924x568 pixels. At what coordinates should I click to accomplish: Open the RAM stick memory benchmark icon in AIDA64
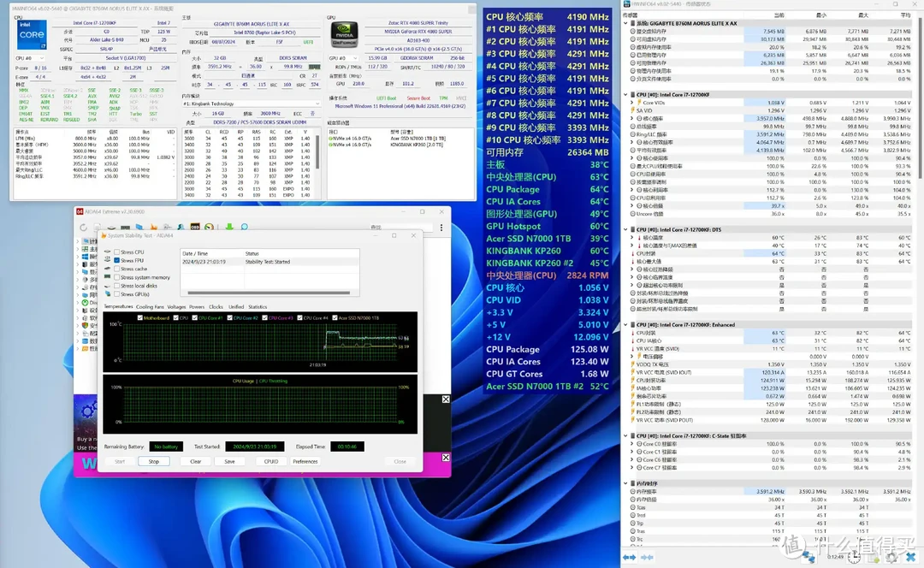click(126, 227)
